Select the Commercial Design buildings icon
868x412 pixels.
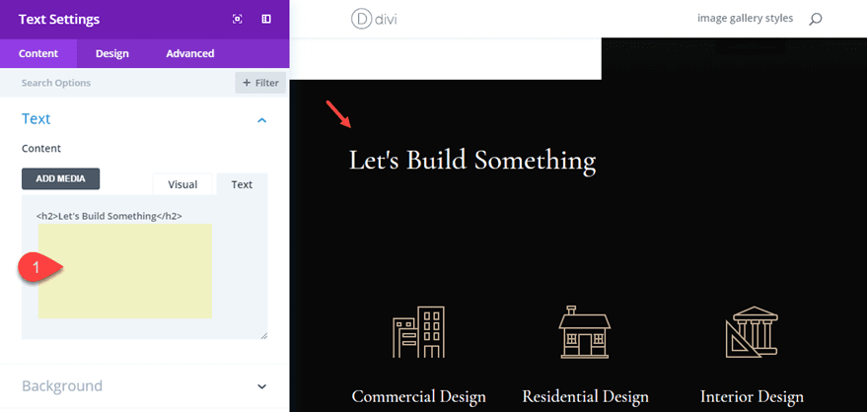click(418, 332)
